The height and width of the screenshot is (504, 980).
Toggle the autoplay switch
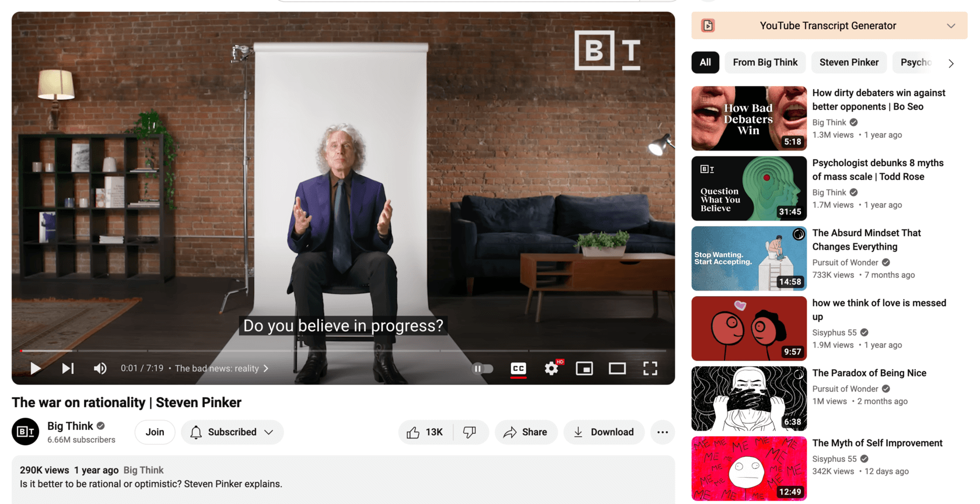tap(482, 369)
